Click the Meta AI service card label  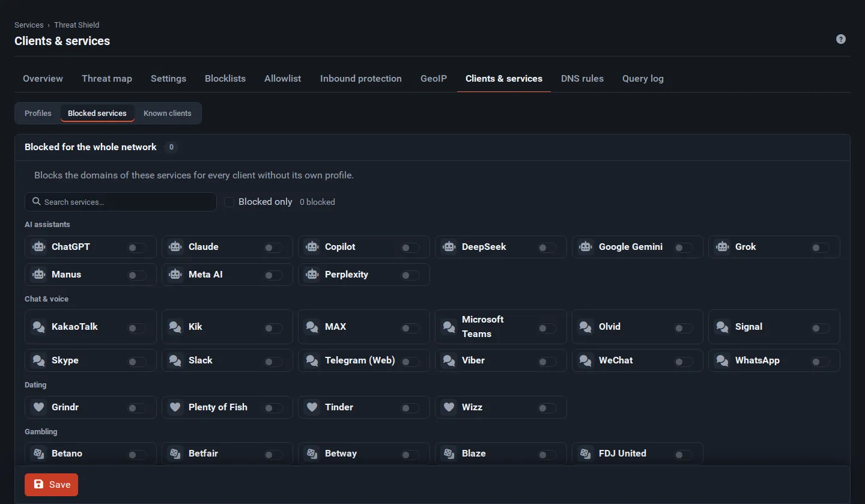tap(205, 275)
